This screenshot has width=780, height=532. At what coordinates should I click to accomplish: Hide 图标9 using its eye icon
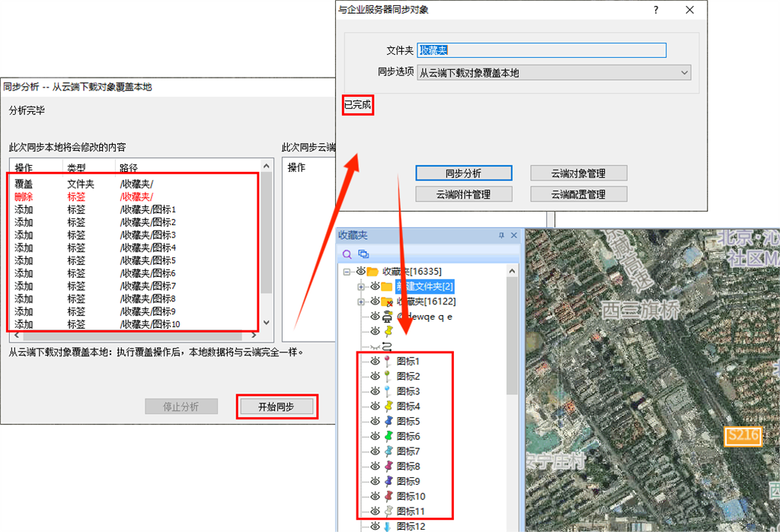tap(374, 481)
